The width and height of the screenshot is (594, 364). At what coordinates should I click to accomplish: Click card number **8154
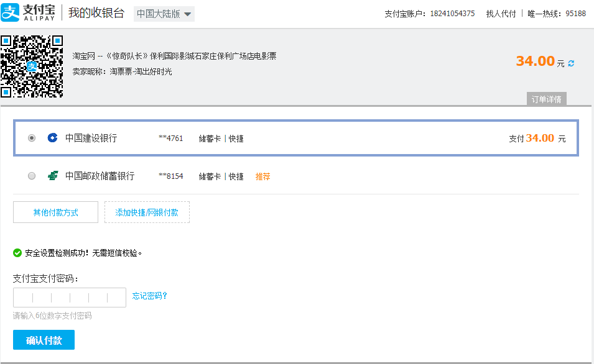click(171, 176)
